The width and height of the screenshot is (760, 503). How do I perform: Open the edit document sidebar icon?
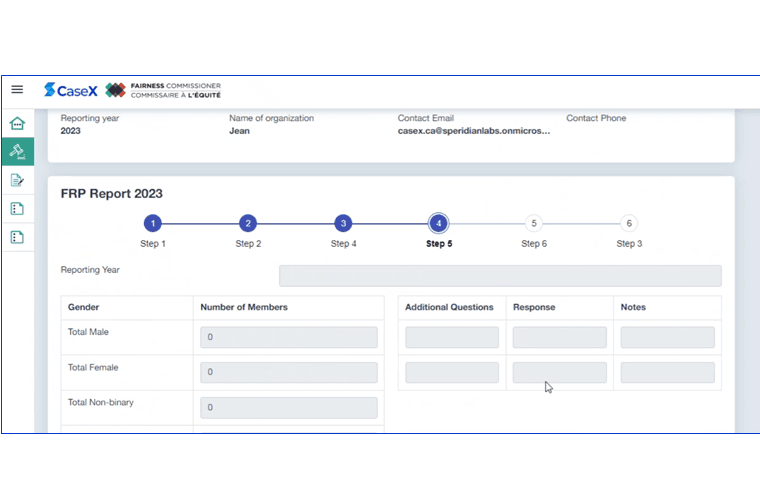click(17, 180)
